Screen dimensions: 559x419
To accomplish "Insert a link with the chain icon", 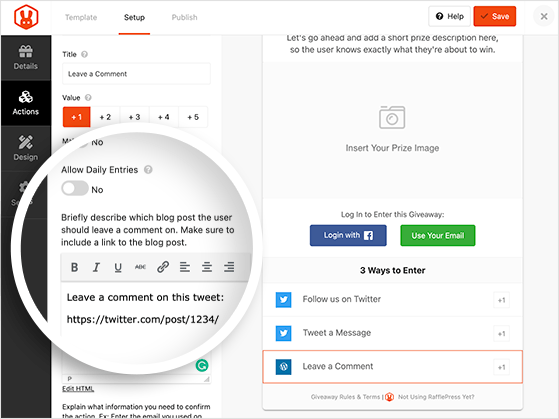I will [163, 267].
